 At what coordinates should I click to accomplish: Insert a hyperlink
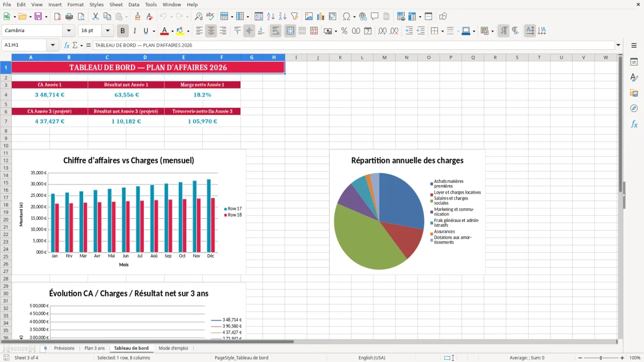point(363,17)
